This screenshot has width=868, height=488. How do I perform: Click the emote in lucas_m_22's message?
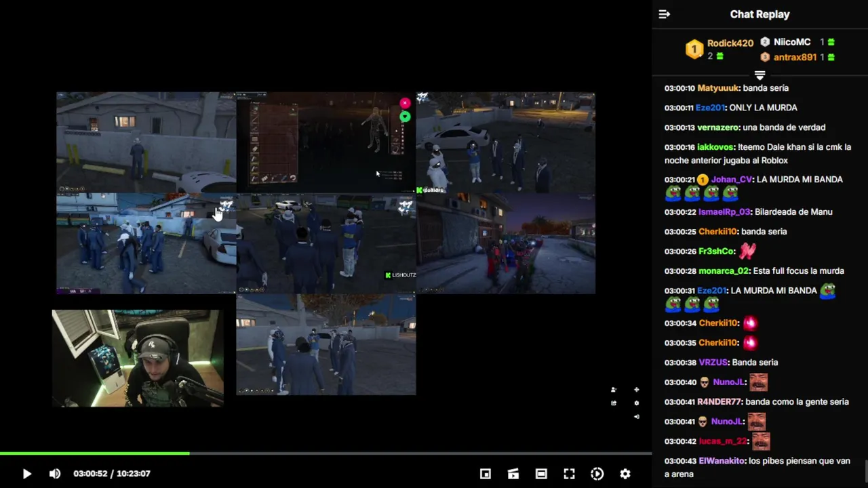pos(761,441)
